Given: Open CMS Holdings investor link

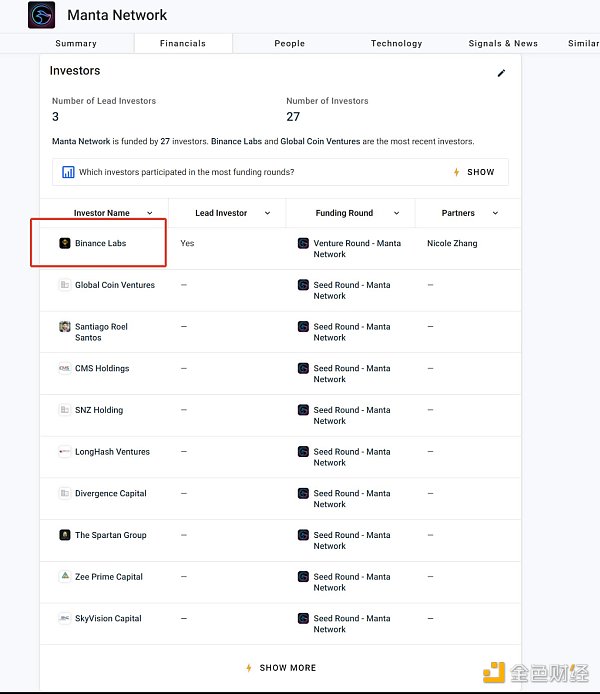Looking at the screenshot, I should [x=102, y=368].
